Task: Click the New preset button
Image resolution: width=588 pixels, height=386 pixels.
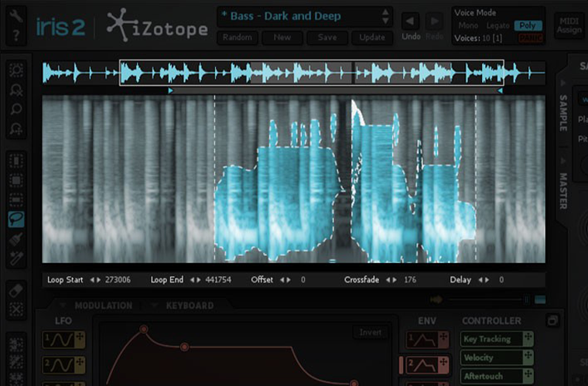Action: coord(282,37)
